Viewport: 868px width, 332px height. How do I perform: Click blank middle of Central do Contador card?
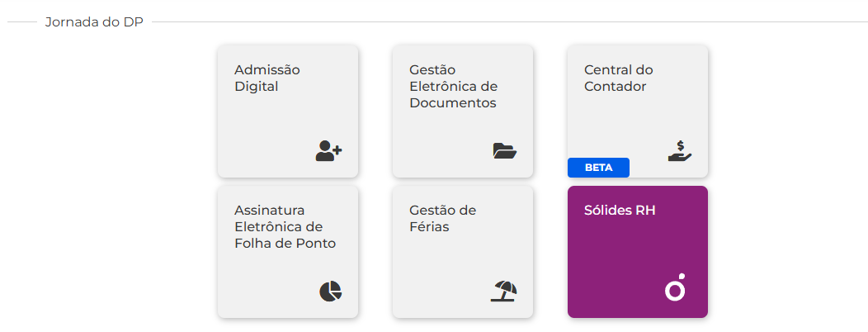625,125
